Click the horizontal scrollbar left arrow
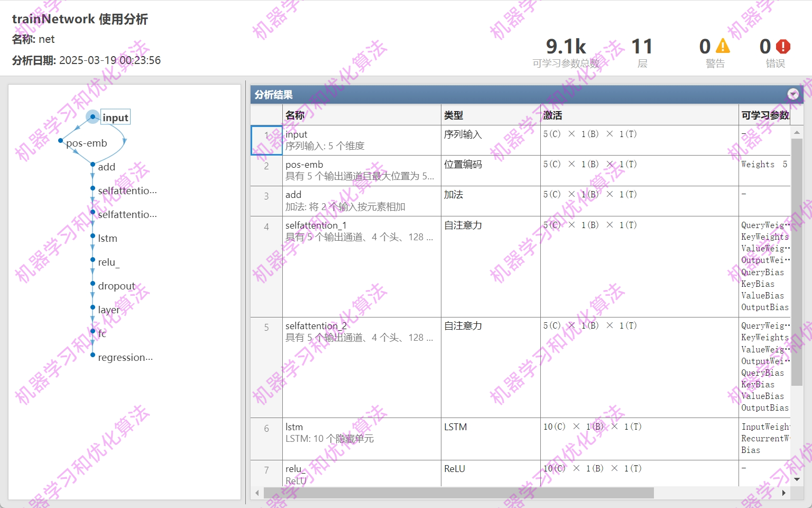The width and height of the screenshot is (812, 508). pos(257,493)
